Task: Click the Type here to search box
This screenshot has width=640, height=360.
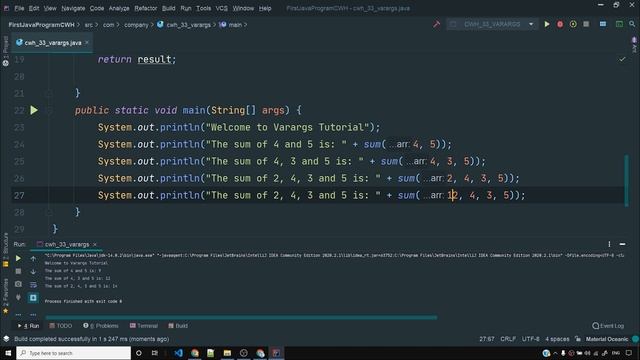Action: click(73, 353)
